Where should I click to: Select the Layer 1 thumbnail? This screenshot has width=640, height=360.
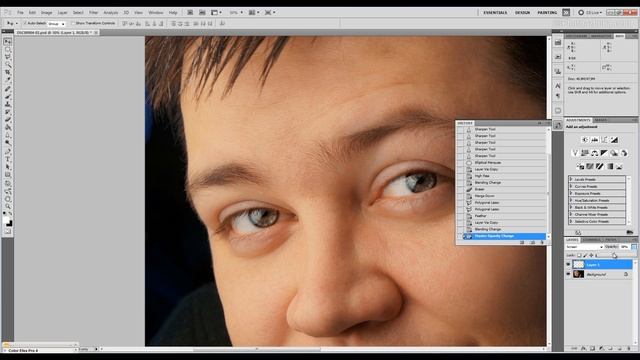tap(578, 264)
